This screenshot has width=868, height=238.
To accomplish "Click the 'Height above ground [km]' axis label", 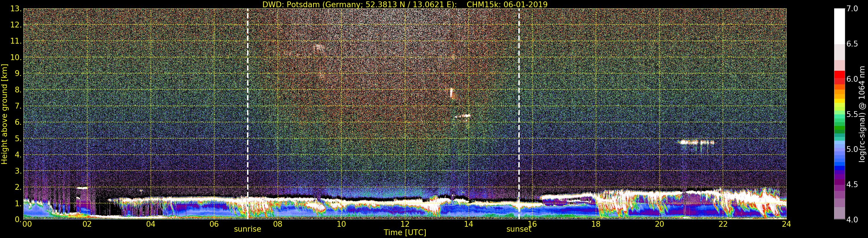I will click(4, 114).
